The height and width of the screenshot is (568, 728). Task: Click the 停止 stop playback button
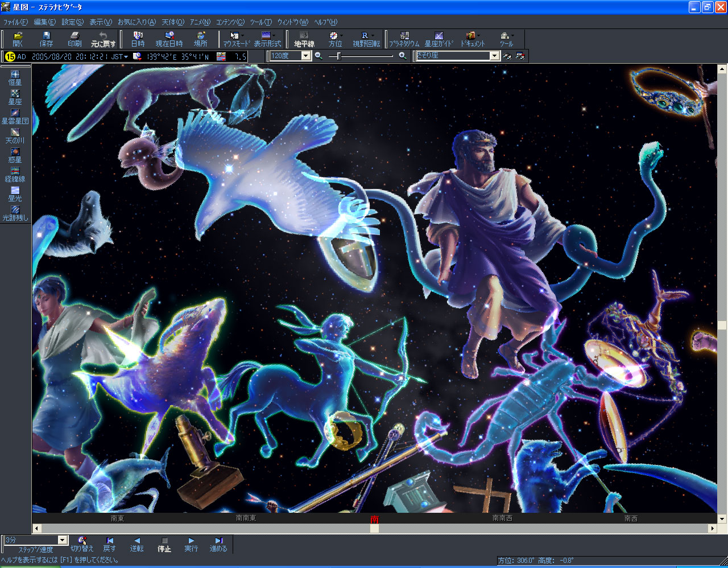164,544
